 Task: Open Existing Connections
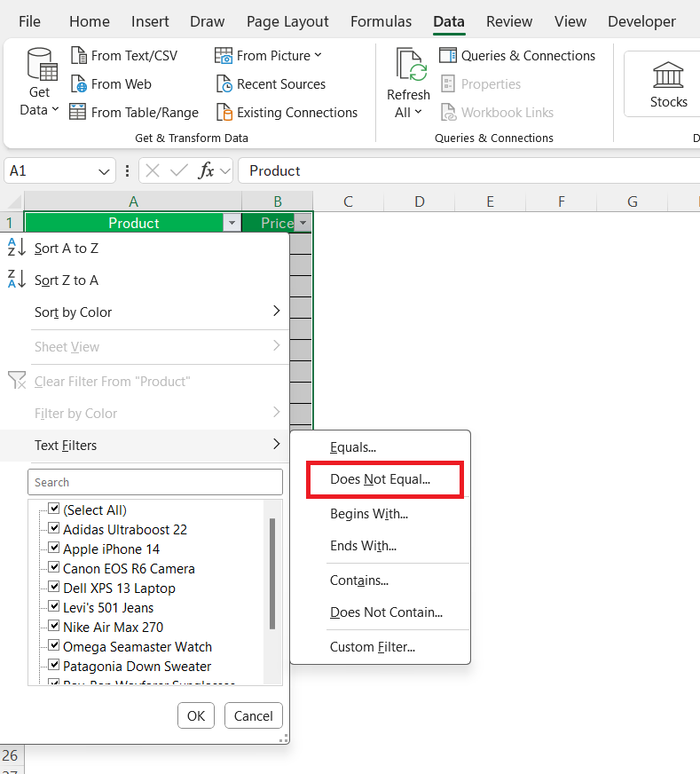287,113
